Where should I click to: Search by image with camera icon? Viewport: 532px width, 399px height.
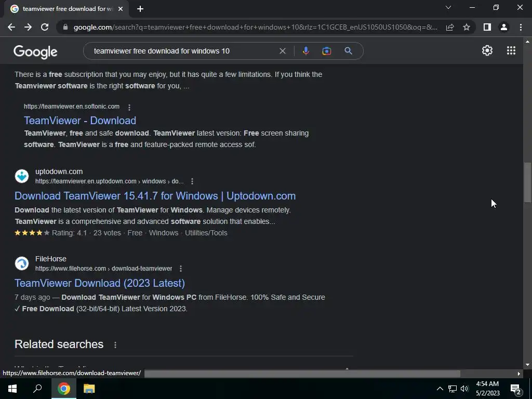tap(326, 51)
